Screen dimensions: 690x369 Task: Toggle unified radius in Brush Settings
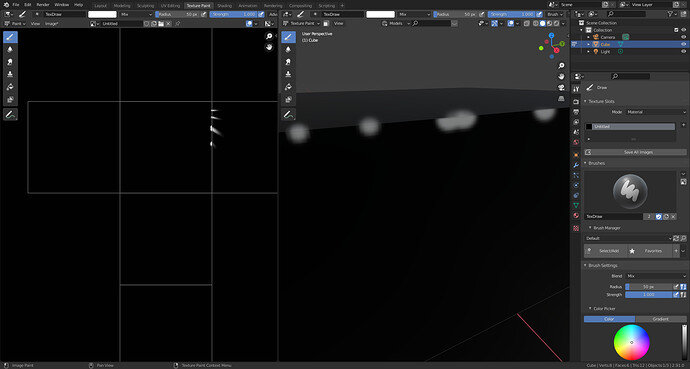pos(683,287)
